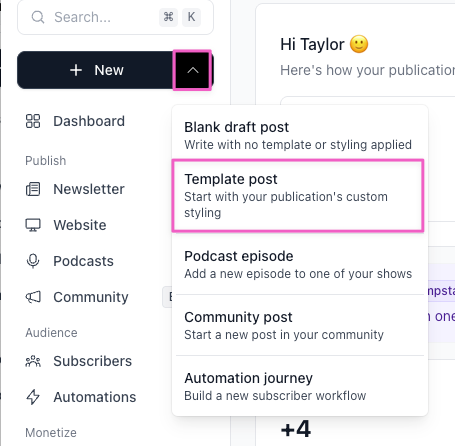Screen dimensions: 455x446
Task: Collapse the New menu chevron
Action: tap(192, 70)
